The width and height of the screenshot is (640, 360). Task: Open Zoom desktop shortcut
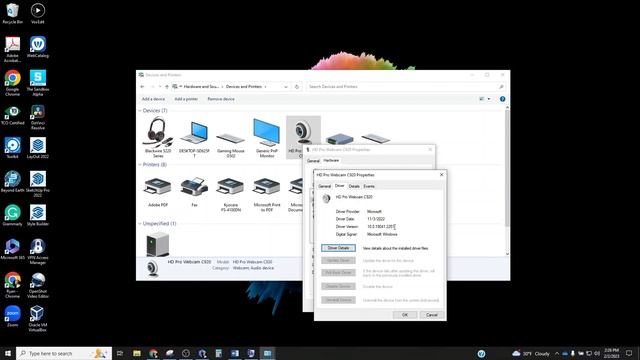coord(13,316)
